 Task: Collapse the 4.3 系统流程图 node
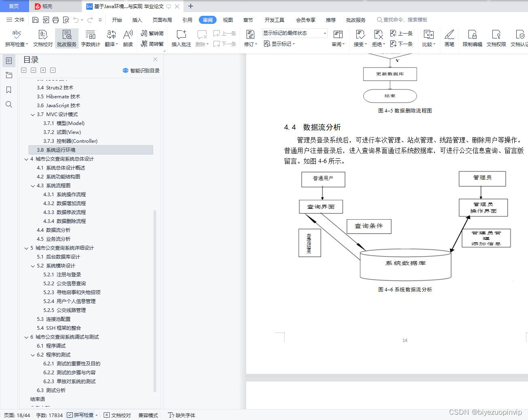coord(33,186)
